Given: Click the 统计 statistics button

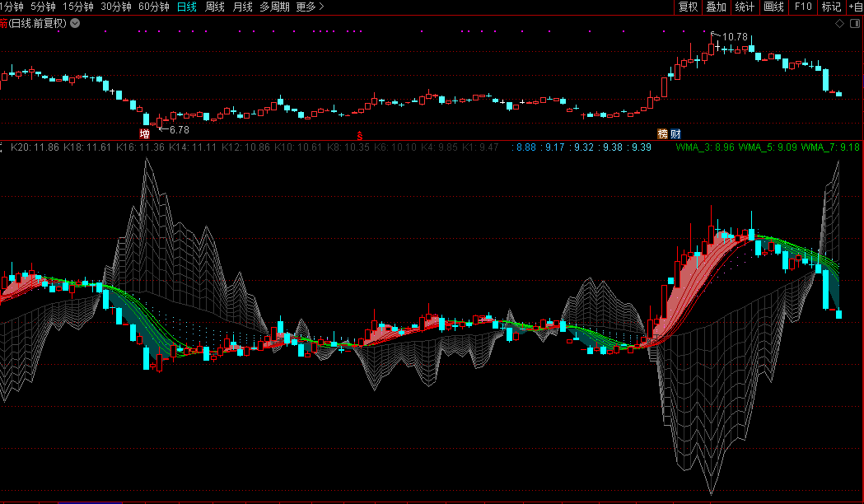Looking at the screenshot, I should pos(745,7).
